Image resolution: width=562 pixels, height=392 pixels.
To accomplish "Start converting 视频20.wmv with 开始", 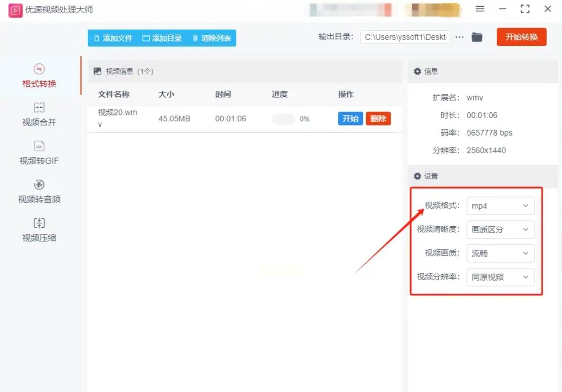I will (350, 119).
